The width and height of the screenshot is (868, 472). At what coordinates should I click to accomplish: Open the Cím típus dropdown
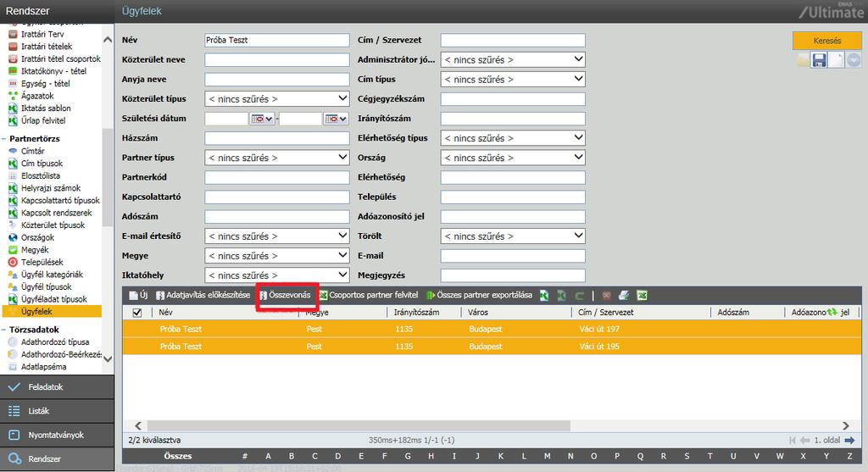coord(513,79)
